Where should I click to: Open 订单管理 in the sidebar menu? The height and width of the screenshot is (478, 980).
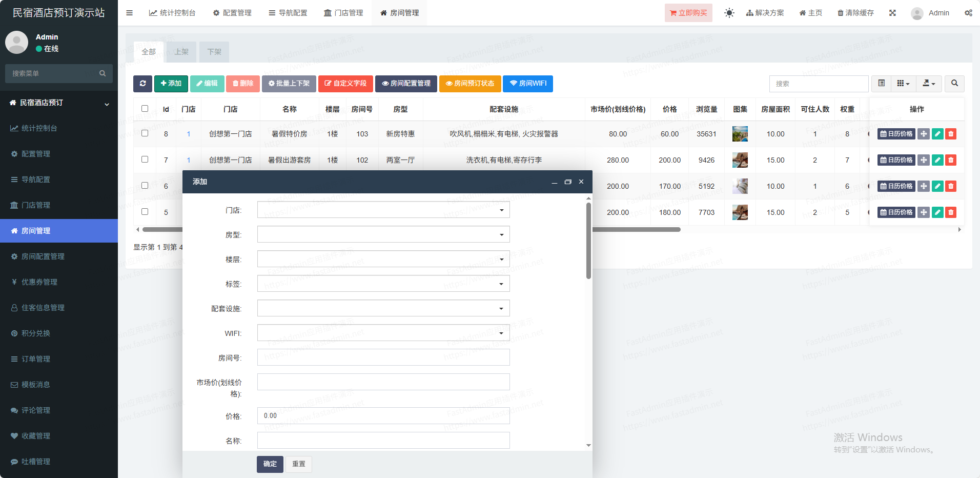tap(36, 359)
